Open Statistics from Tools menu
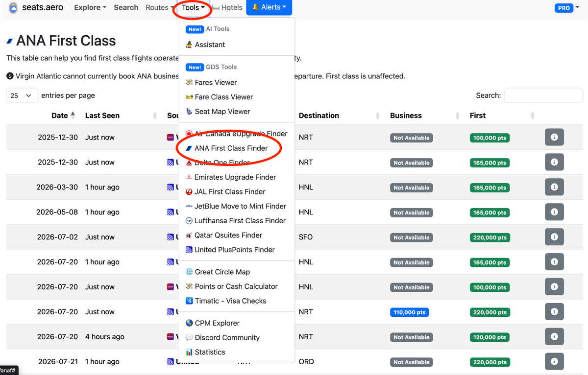This screenshot has height=375, width=588. click(205, 352)
